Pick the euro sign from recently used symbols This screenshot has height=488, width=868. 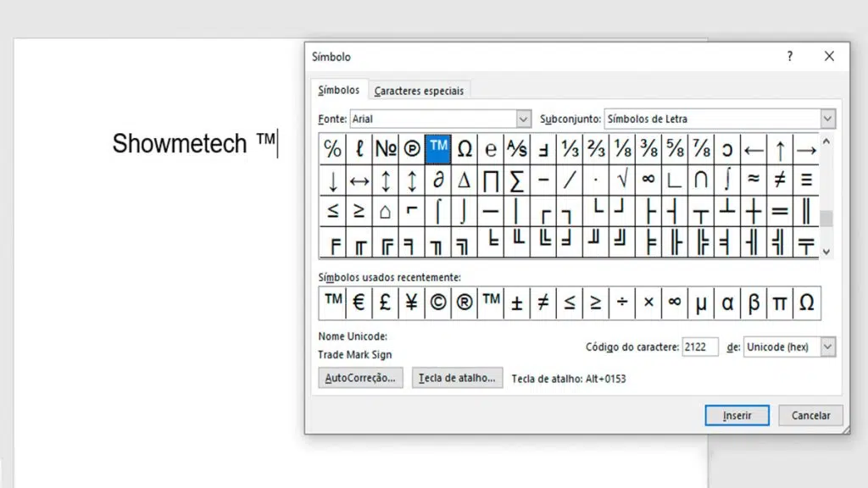coord(359,302)
